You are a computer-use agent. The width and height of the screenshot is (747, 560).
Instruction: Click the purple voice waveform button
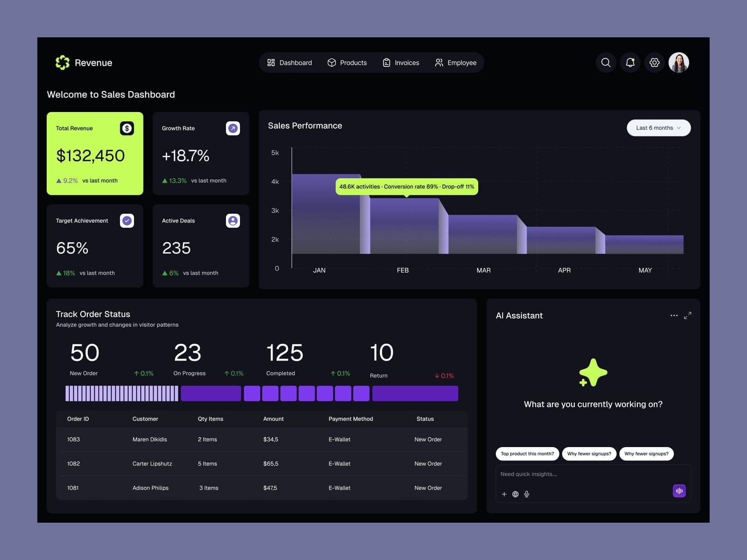point(679,491)
